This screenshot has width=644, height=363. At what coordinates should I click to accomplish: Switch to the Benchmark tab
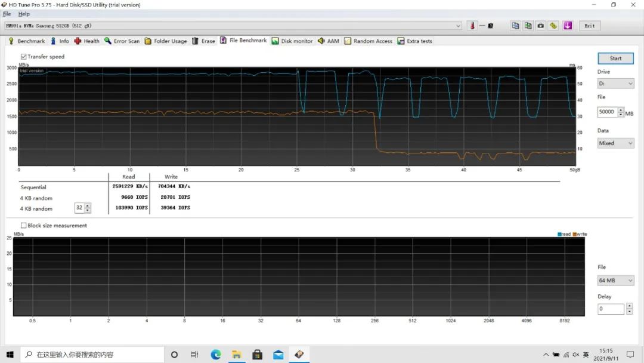point(26,41)
